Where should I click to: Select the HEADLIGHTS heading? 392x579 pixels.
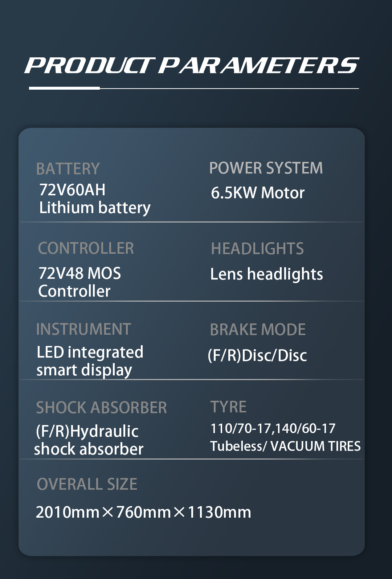tap(257, 249)
